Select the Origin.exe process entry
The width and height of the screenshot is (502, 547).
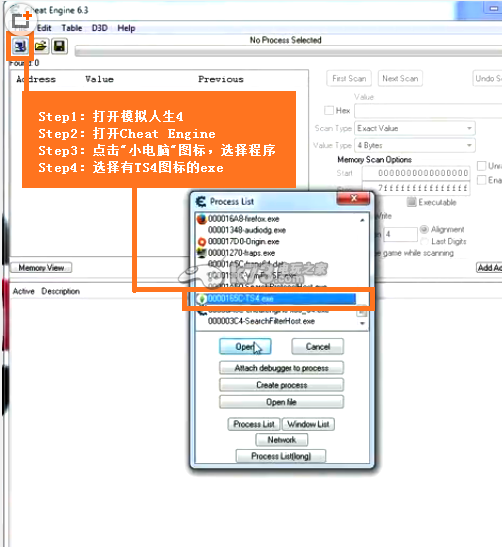pos(243,241)
